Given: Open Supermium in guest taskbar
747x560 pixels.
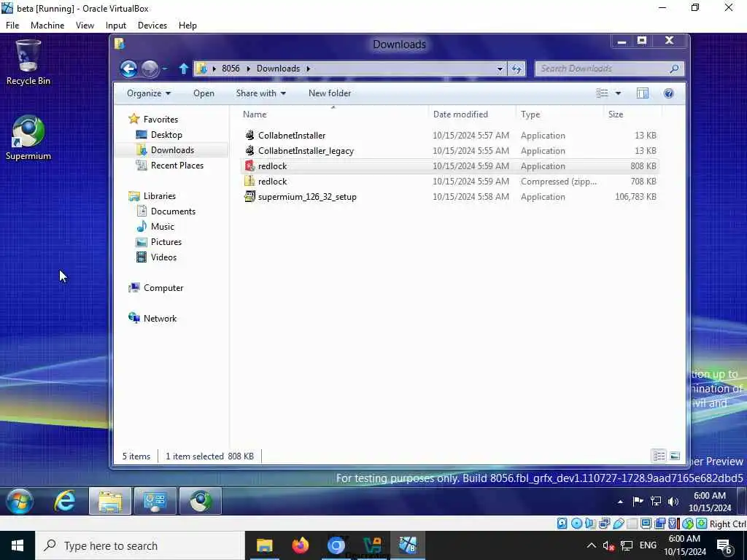Looking at the screenshot, I should tap(200, 501).
